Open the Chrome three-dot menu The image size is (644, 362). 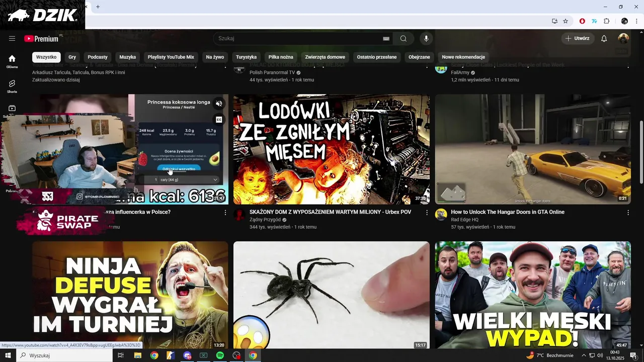(636, 21)
